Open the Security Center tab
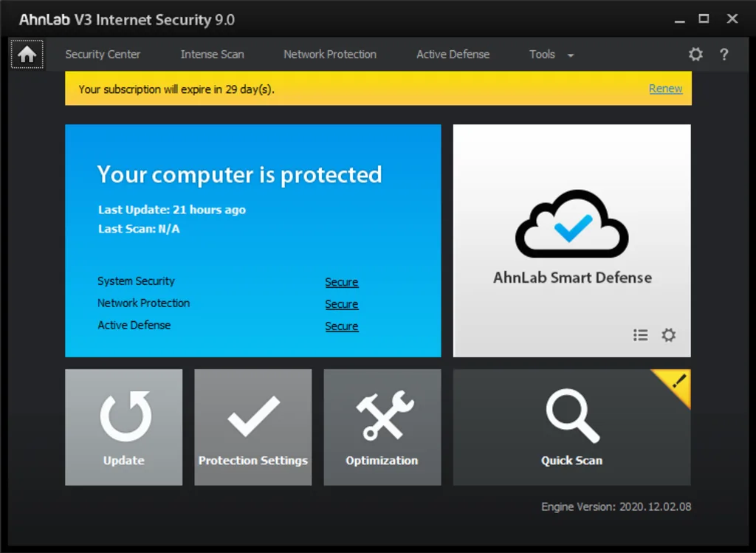 click(103, 54)
